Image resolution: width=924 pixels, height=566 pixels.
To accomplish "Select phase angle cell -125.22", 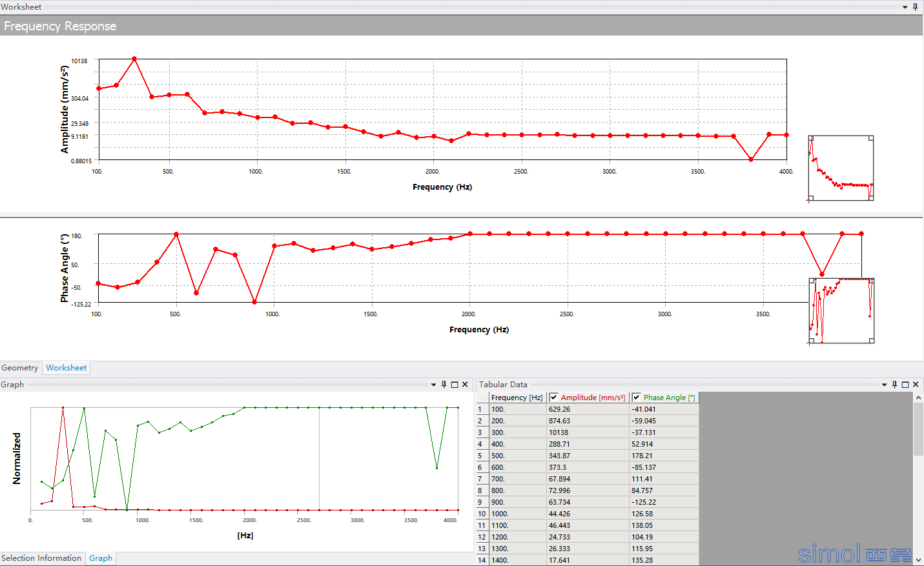I will coord(664,502).
